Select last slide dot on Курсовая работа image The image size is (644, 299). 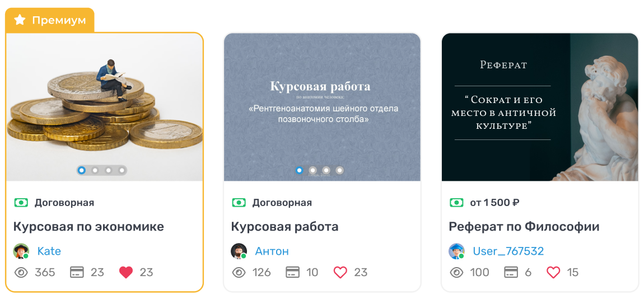coord(340,170)
